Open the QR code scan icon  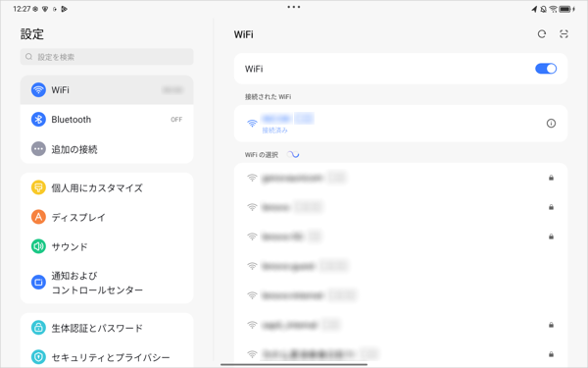(563, 34)
